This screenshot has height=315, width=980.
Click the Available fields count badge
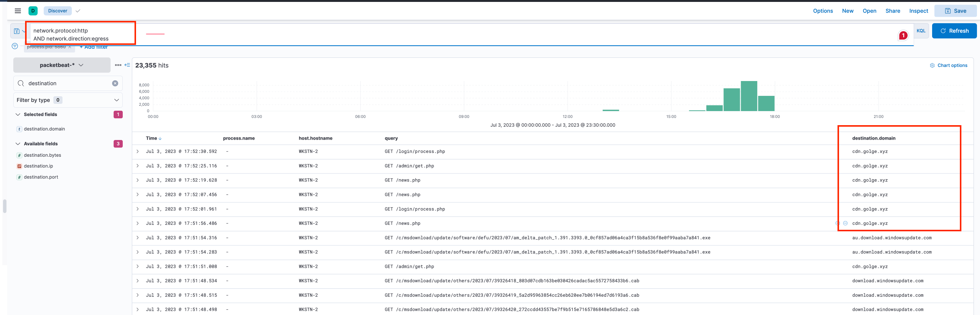tap(118, 144)
